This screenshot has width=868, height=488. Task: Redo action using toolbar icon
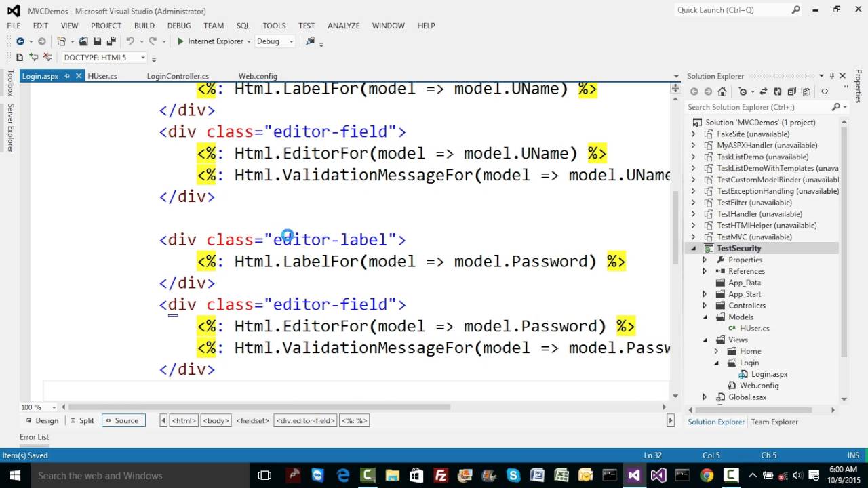[x=153, y=41]
